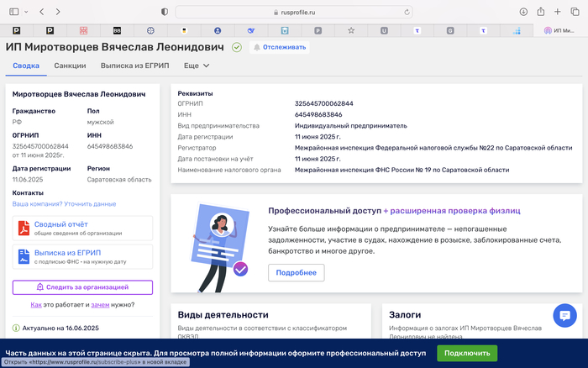This screenshot has width=588, height=368.
Task: Switch to the red grid favicon tab
Action: click(x=83, y=31)
